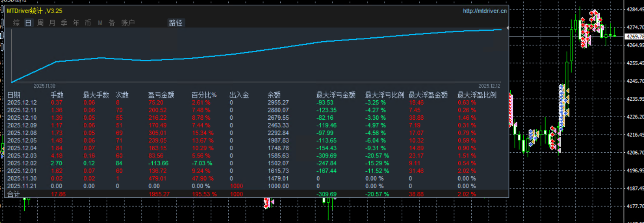
Task: Click the MTDriver统计 V3.25 title
Action: (x=35, y=11)
